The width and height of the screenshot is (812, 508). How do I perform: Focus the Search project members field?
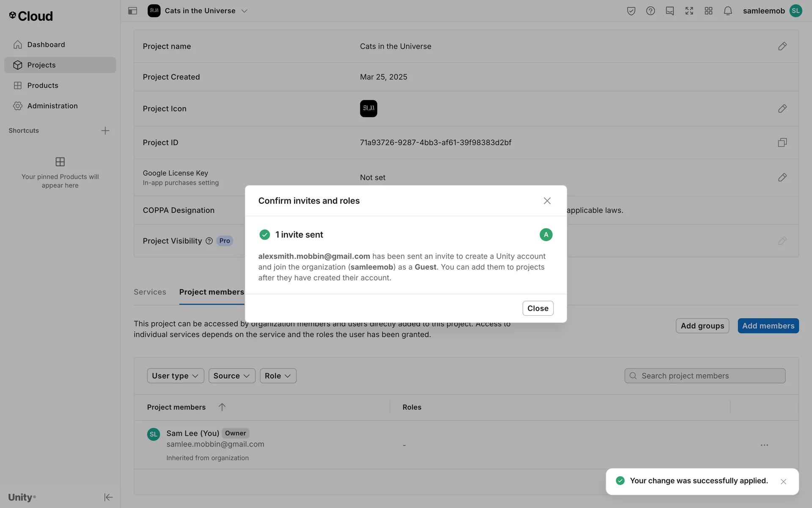(710, 375)
